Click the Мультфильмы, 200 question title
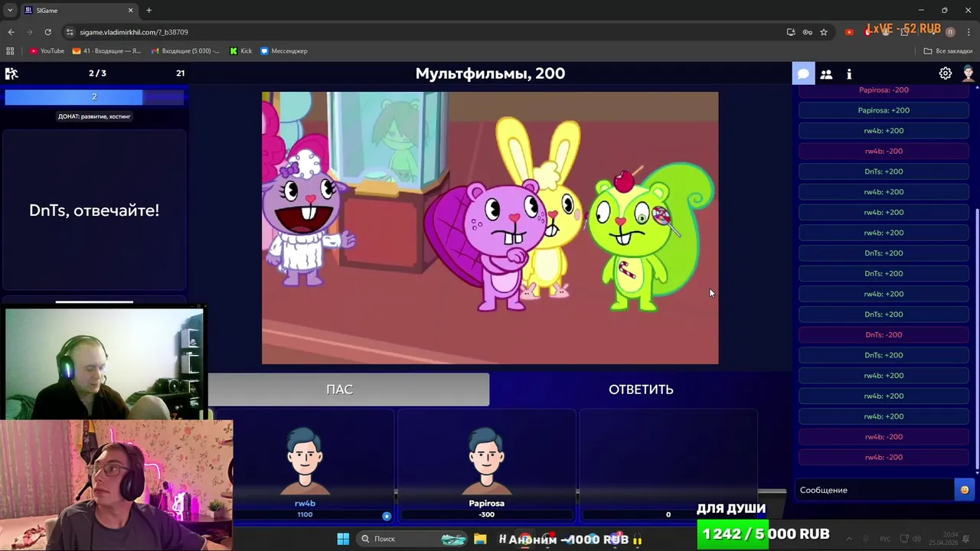This screenshot has height=551, width=980. [490, 73]
